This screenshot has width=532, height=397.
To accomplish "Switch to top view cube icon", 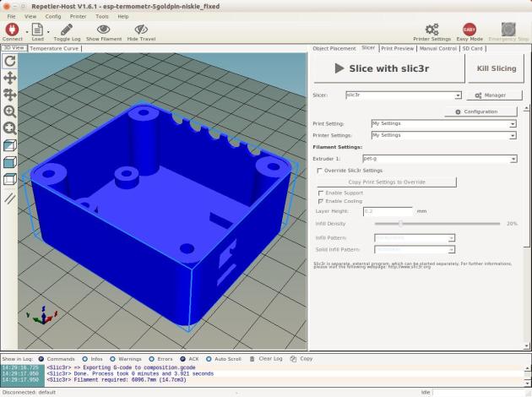I will click(10, 179).
